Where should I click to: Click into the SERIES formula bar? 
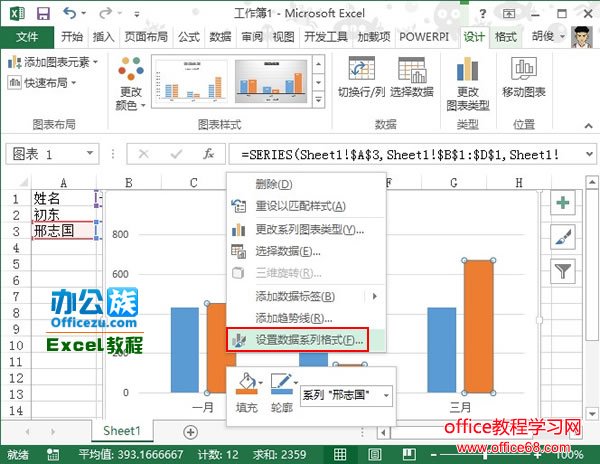click(x=407, y=154)
